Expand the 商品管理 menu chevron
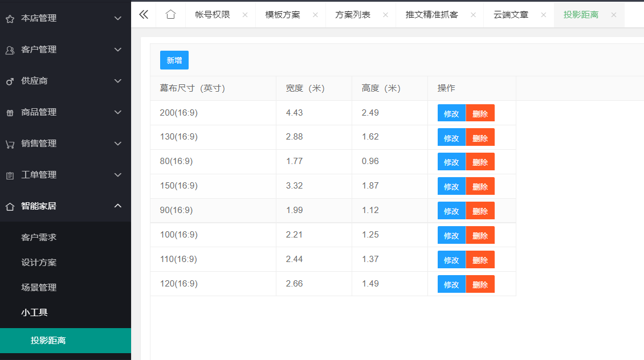The width and height of the screenshot is (644, 360). 118,112
